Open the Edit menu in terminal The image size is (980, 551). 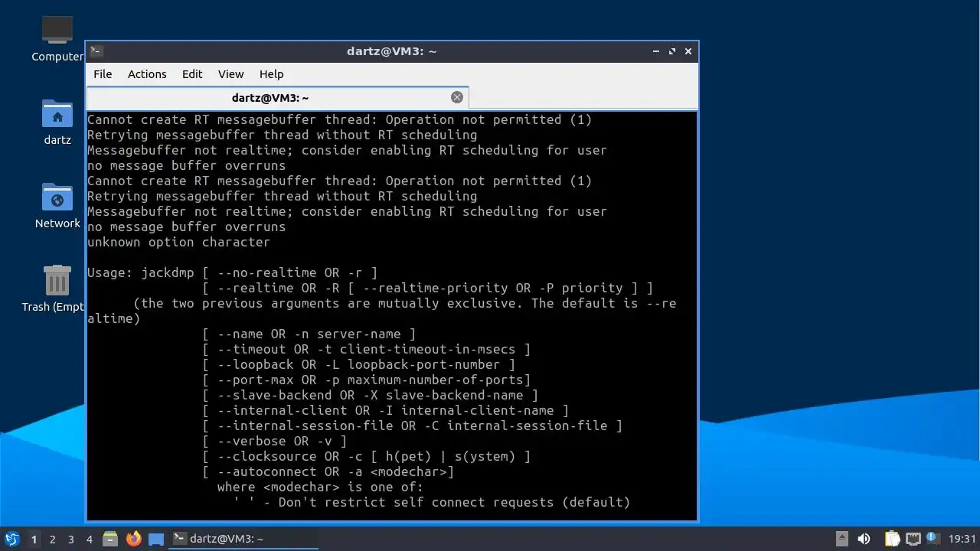[x=192, y=74]
